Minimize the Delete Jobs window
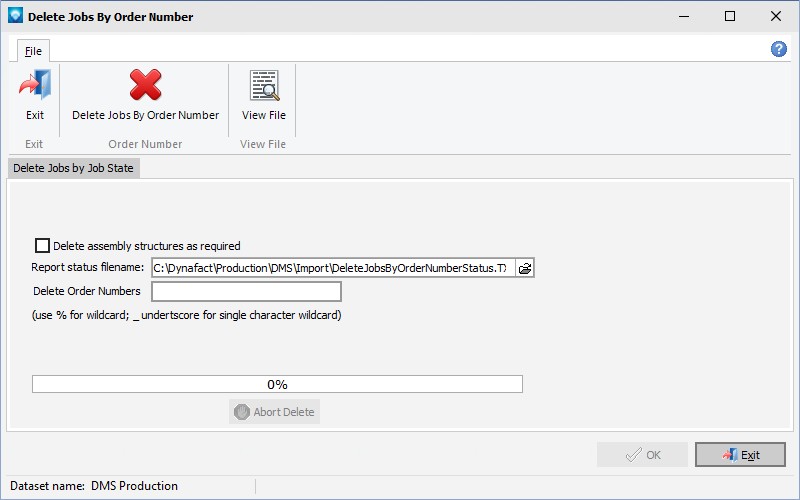 [x=684, y=16]
